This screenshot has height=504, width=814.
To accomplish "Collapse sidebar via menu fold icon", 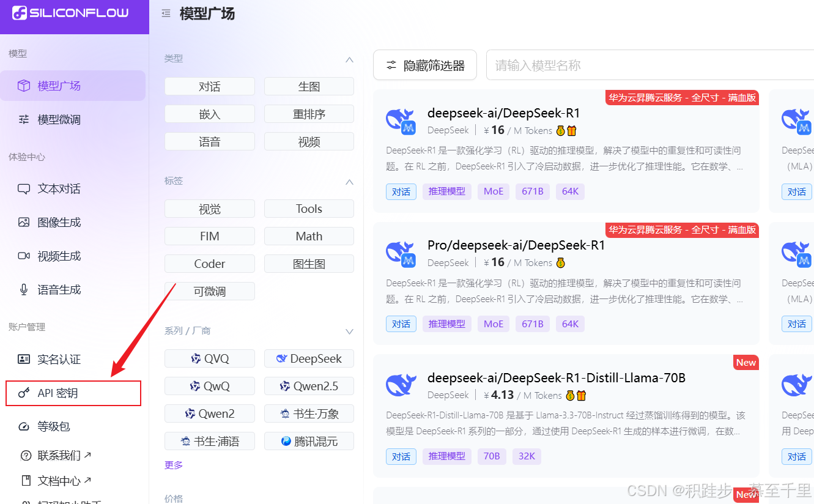I will point(166,13).
